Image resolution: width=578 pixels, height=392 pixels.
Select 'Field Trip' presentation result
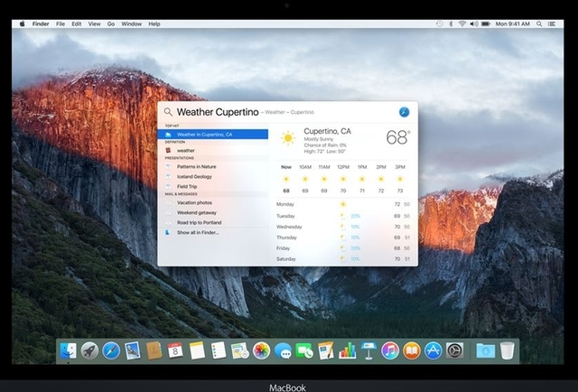[x=213, y=187]
